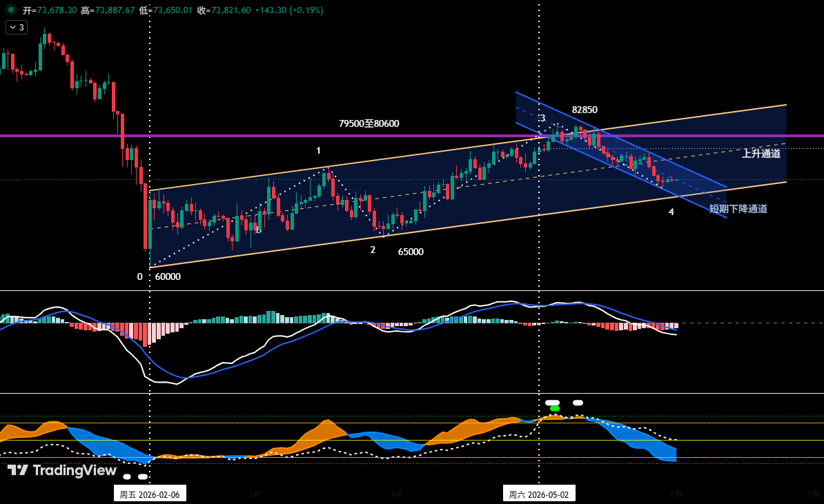The image size is (824, 504).
Task: Select the 79500至80600 text annotation
Action: pyautogui.click(x=369, y=123)
